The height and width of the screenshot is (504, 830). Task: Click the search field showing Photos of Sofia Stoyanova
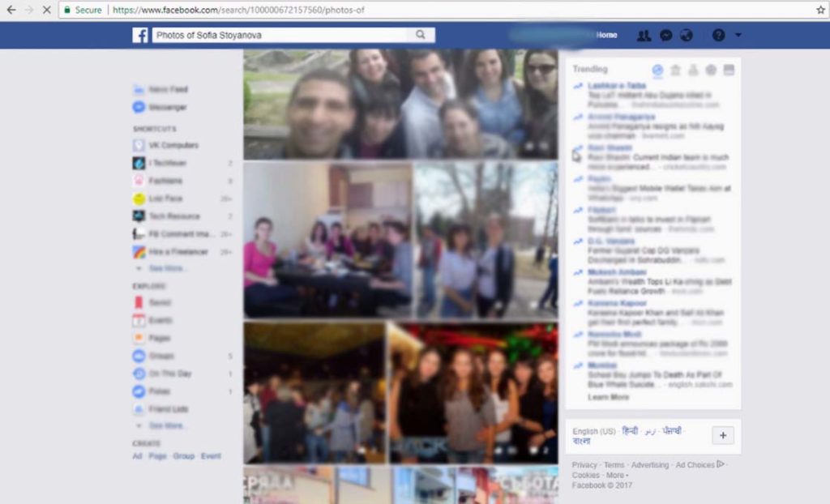click(x=280, y=35)
